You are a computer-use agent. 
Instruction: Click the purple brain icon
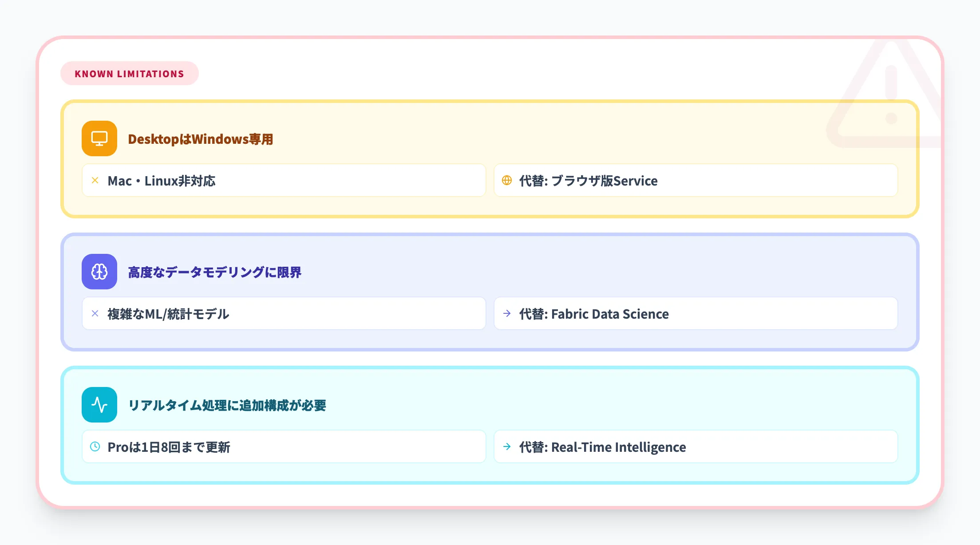pos(99,272)
